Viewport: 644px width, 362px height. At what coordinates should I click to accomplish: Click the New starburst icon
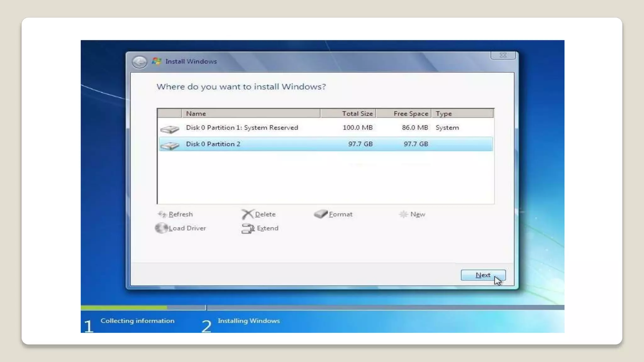click(403, 214)
